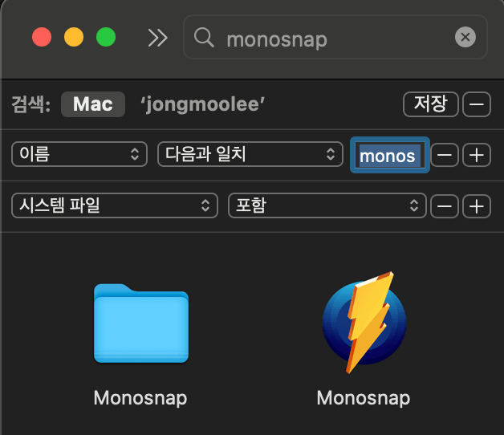The height and width of the screenshot is (435, 504).
Task: Click in the monosnap search field
Action: [x=335, y=37]
